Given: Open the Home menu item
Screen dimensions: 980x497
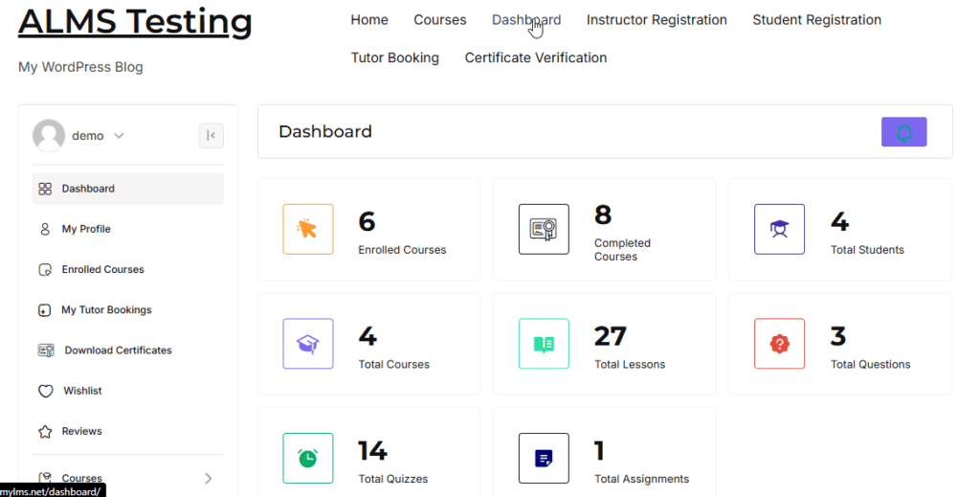Looking at the screenshot, I should [x=369, y=20].
